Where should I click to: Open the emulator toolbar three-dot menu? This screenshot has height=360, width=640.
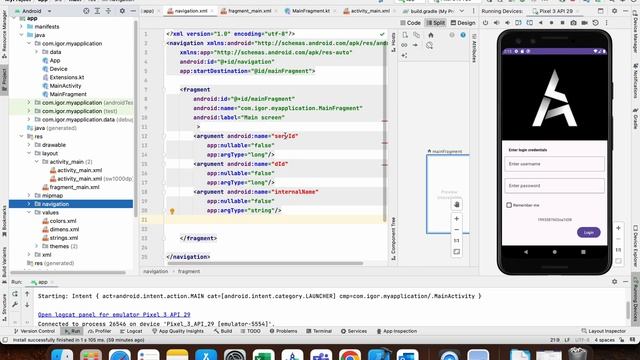coord(607,23)
